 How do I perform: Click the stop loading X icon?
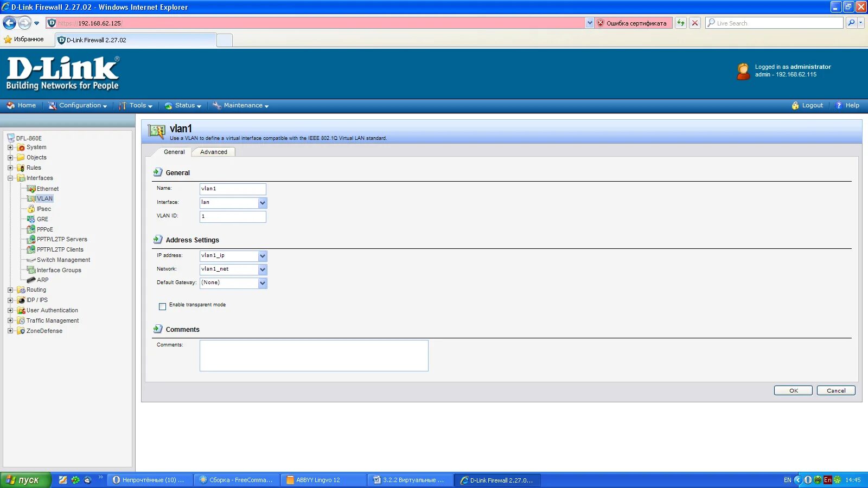694,23
